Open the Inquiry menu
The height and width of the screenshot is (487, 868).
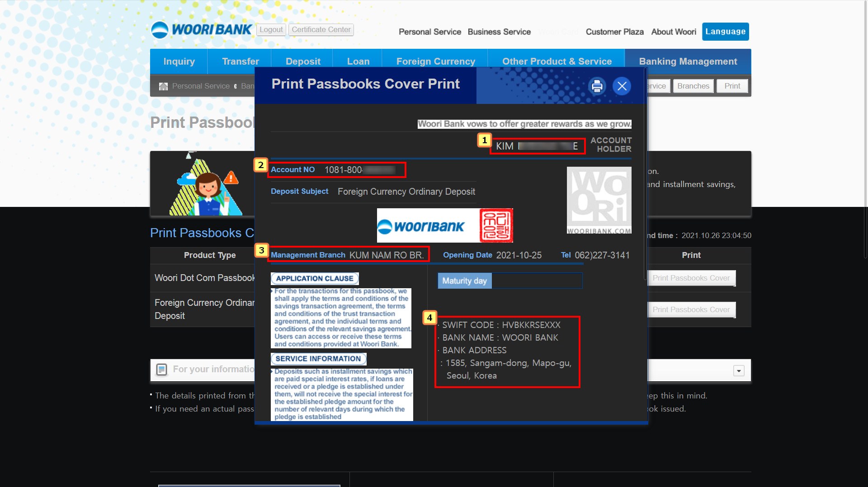click(179, 61)
